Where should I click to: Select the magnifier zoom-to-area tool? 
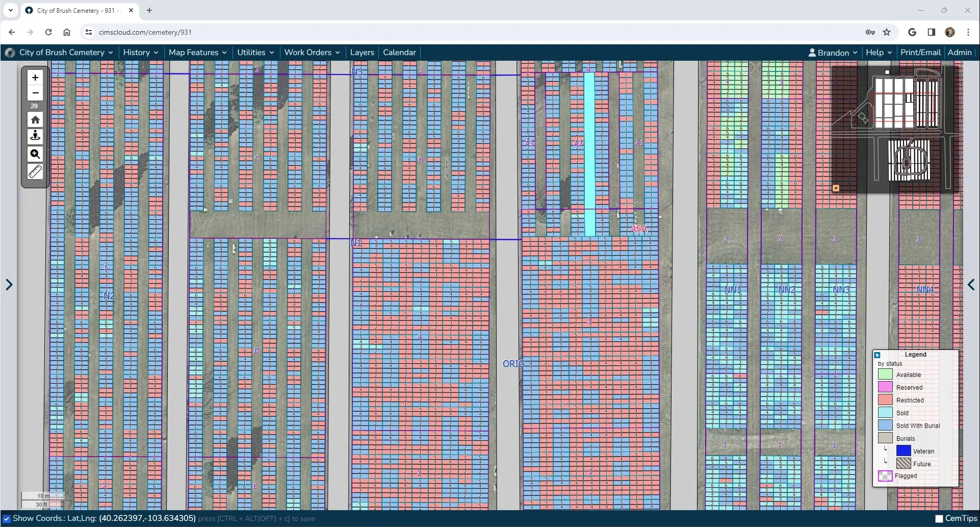(35, 154)
